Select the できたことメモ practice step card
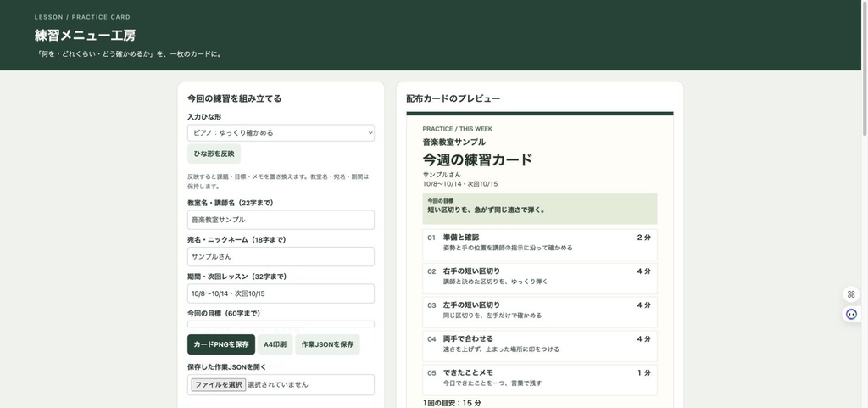Image resolution: width=868 pixels, height=408 pixels. [x=540, y=380]
